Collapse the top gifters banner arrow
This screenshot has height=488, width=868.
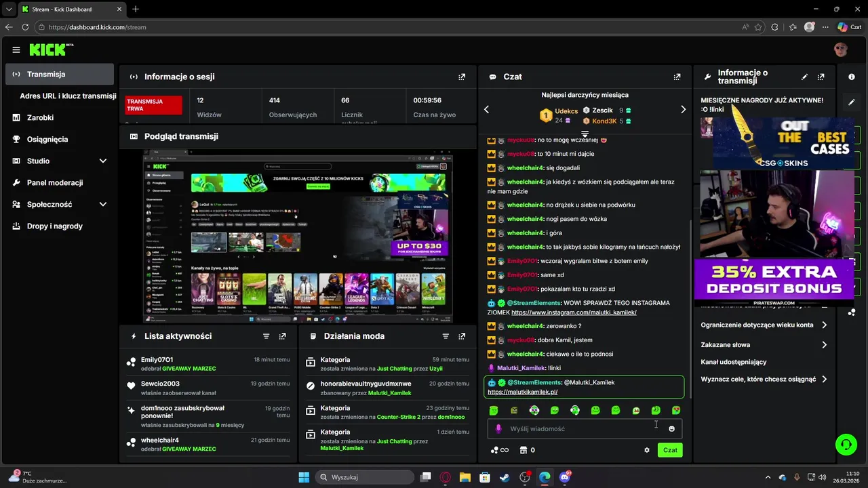pyautogui.click(x=585, y=134)
